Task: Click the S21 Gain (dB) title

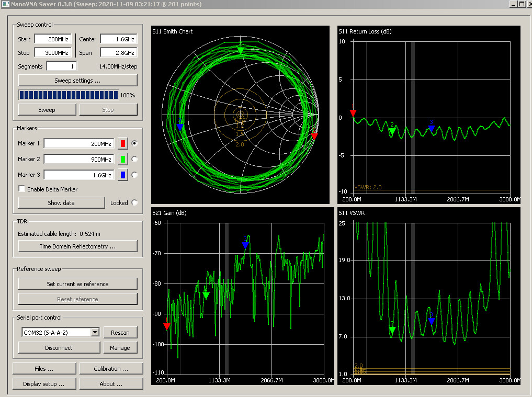Action: tap(169, 213)
